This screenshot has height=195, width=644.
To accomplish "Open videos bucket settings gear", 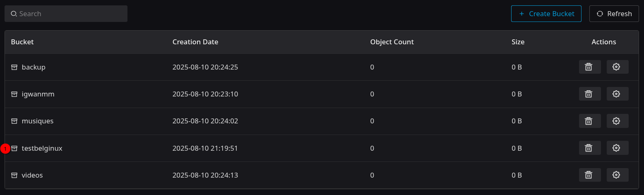I will 618,175.
